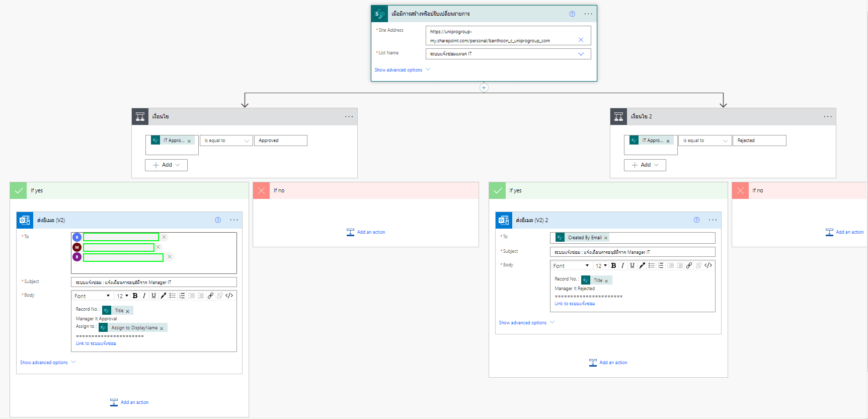Click Outlook icon on ส่งอีเมล (V2) 2 card
Viewport: 868px width, 419px height.
click(x=504, y=220)
